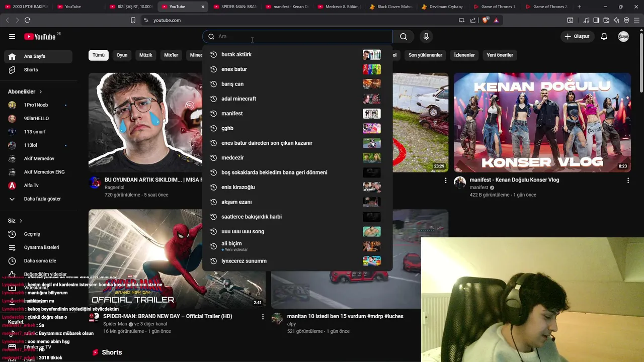Switch to SPIDER-MAN browser tab

coord(235,7)
